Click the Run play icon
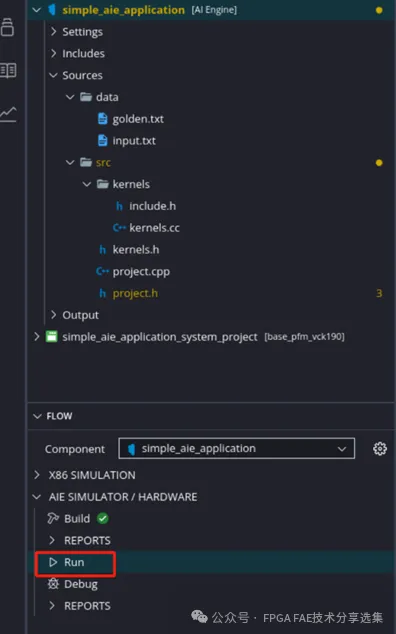This screenshot has height=634, width=396. click(53, 562)
